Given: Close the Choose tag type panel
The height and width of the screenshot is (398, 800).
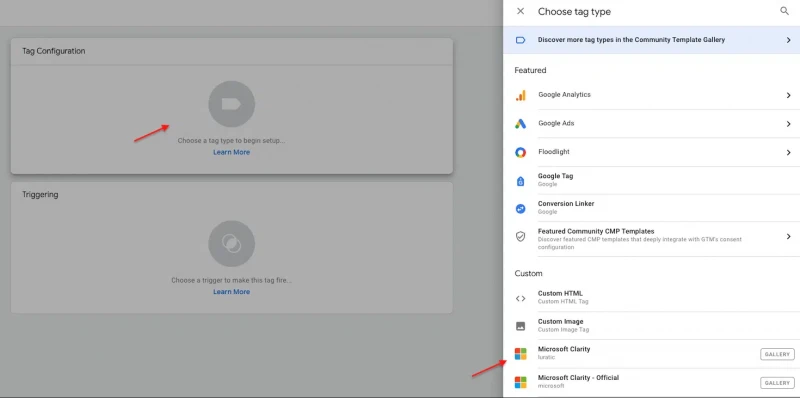Looking at the screenshot, I should [x=520, y=11].
